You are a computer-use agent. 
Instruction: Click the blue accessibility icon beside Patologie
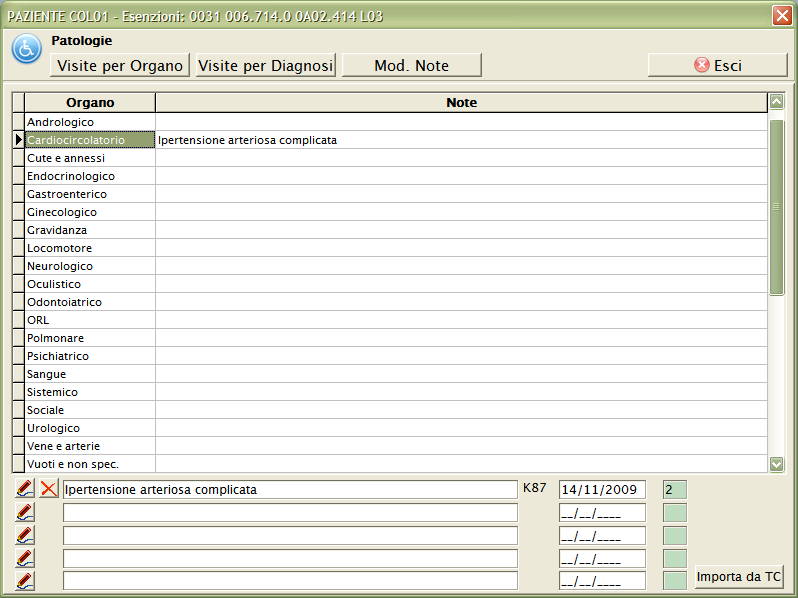click(26, 49)
